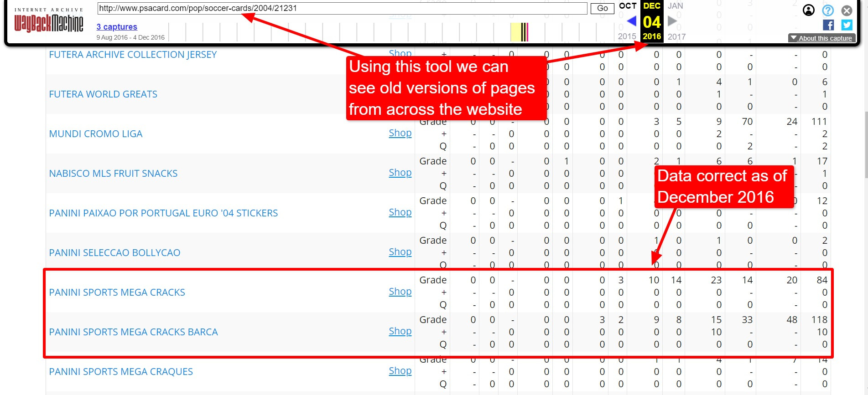Share capture on Twitter
Image resolution: width=868 pixels, height=395 pixels.
click(847, 25)
